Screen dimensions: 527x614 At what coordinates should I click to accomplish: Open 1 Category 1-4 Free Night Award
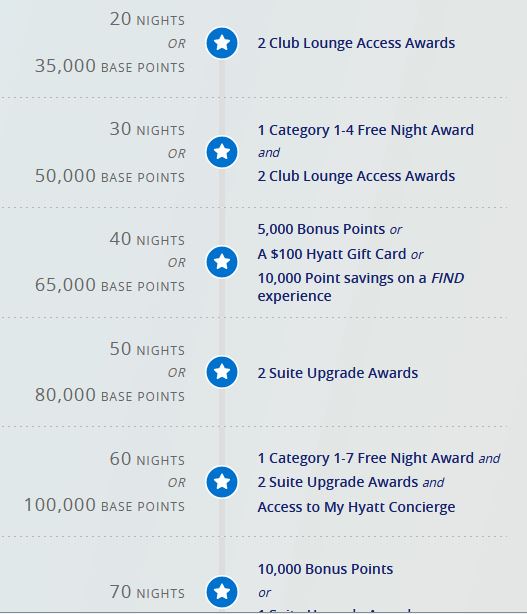366,130
